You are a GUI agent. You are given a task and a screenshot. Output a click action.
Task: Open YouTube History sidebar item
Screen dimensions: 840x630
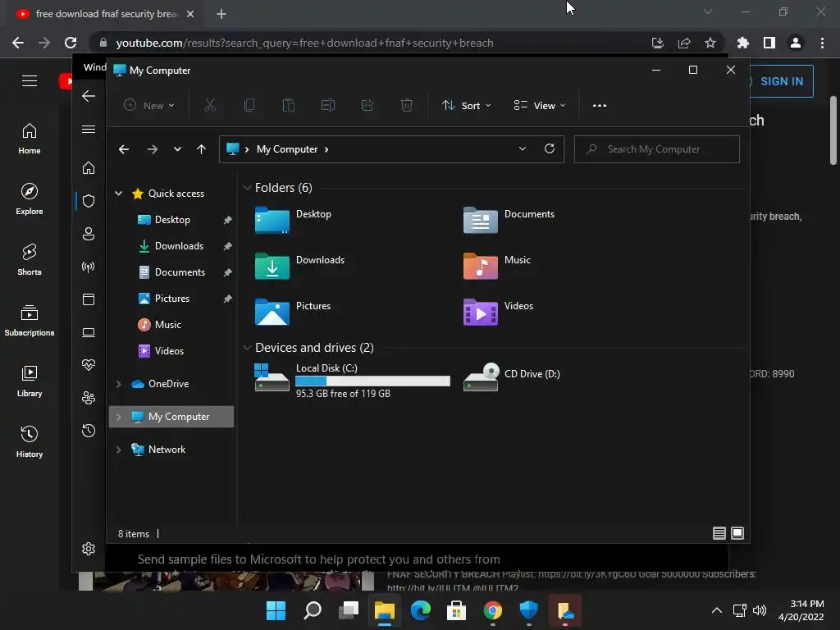tap(30, 442)
